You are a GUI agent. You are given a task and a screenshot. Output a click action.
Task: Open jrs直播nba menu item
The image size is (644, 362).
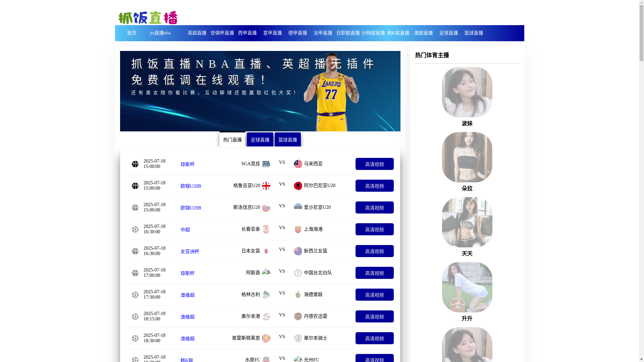[x=160, y=33]
